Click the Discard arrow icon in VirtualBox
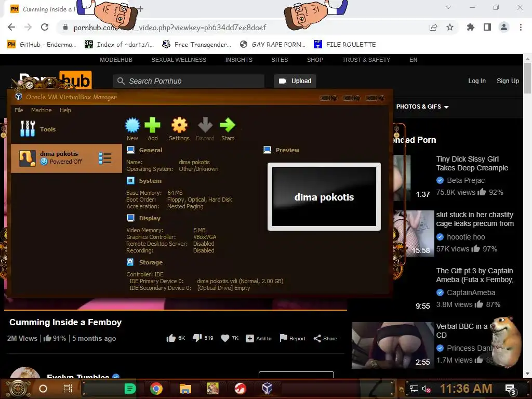This screenshot has height=399, width=532. click(205, 129)
